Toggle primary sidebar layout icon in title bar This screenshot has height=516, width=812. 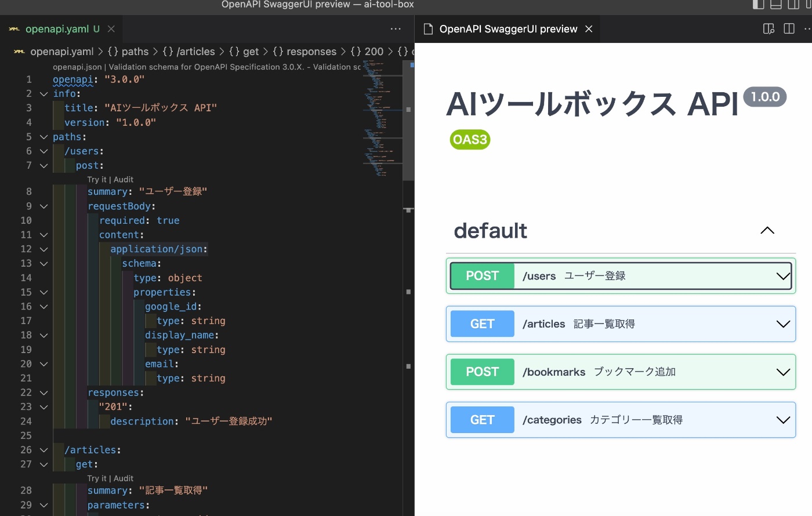[758, 5]
